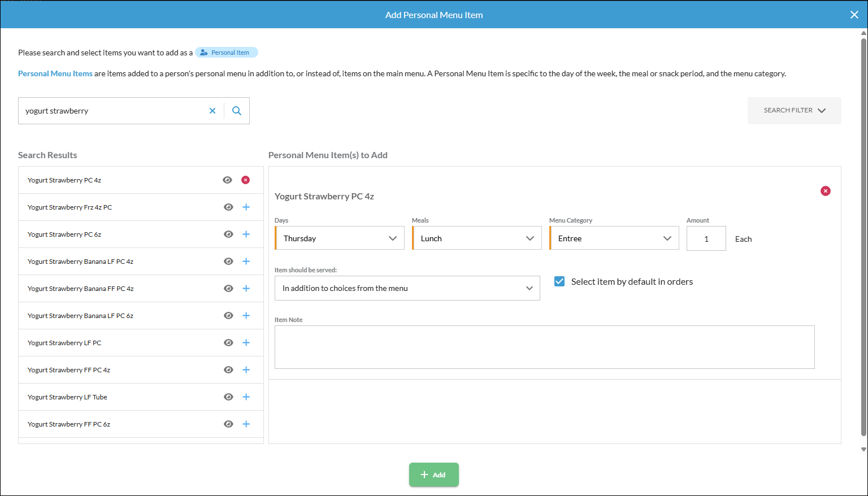Preview the Yogurt Strawberry FF PC 4z item
868x496 pixels.
click(228, 369)
